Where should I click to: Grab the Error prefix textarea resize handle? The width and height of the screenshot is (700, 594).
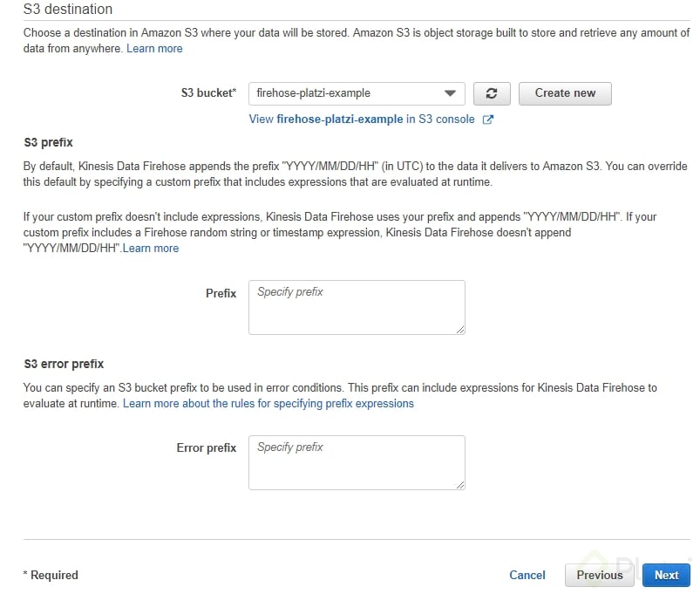(460, 485)
